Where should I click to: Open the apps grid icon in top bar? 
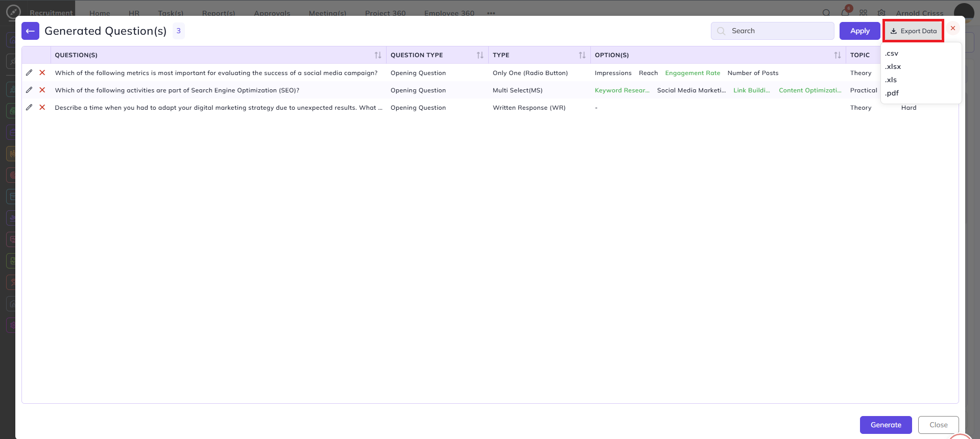pos(863,13)
